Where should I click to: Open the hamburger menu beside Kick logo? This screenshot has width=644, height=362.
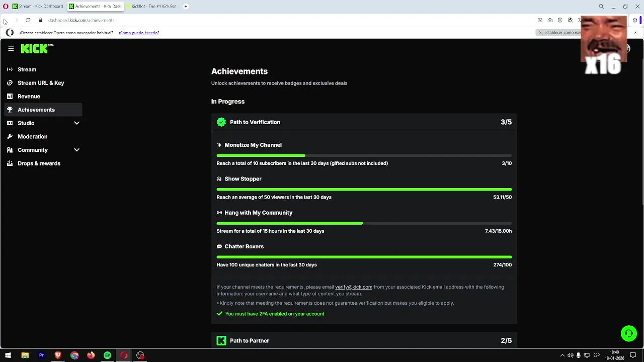pos(11,49)
